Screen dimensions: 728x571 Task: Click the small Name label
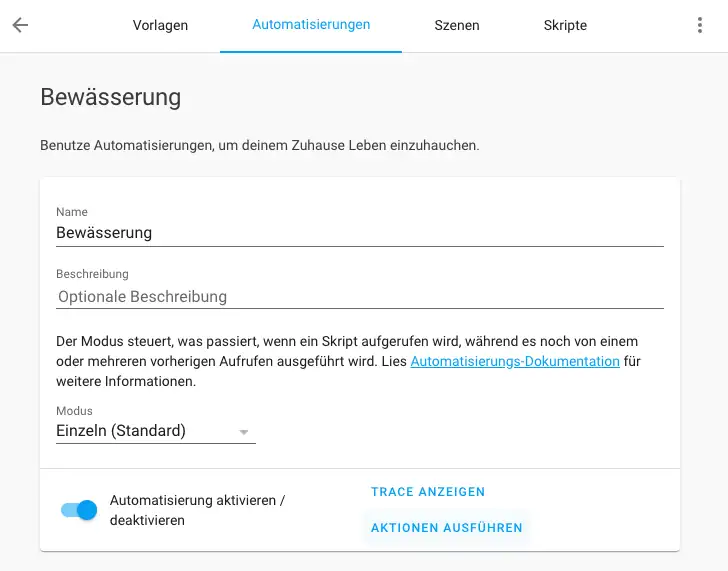(72, 212)
